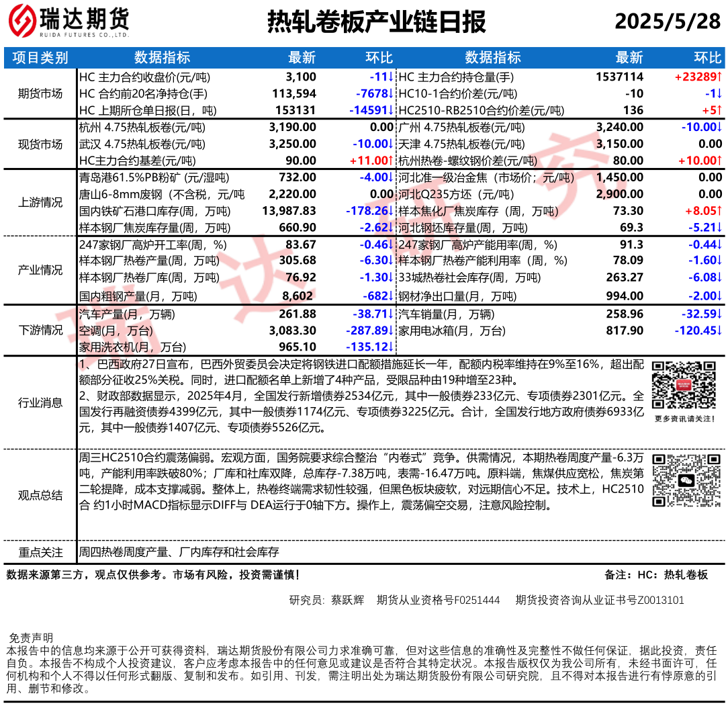Select the 现货市场 row category
Viewport: 728px width, 706px height.
40,144
